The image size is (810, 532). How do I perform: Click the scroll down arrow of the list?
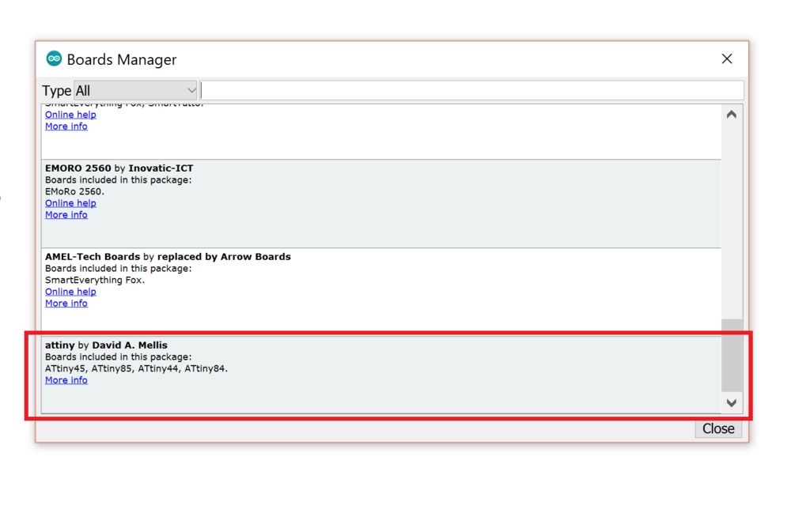click(x=732, y=403)
